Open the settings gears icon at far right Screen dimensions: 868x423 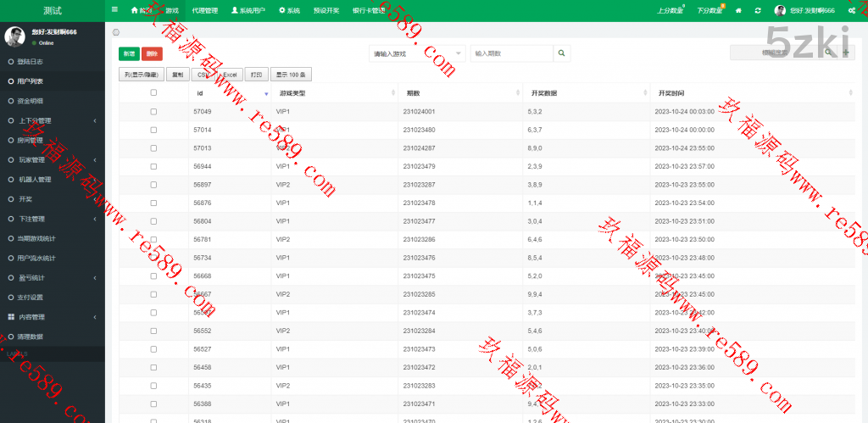(x=851, y=11)
